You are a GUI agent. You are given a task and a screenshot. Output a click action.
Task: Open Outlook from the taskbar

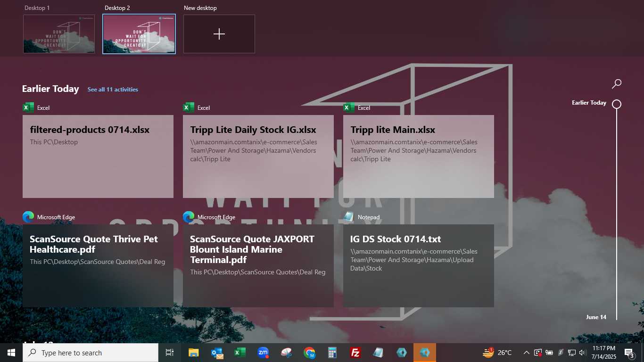point(217,353)
